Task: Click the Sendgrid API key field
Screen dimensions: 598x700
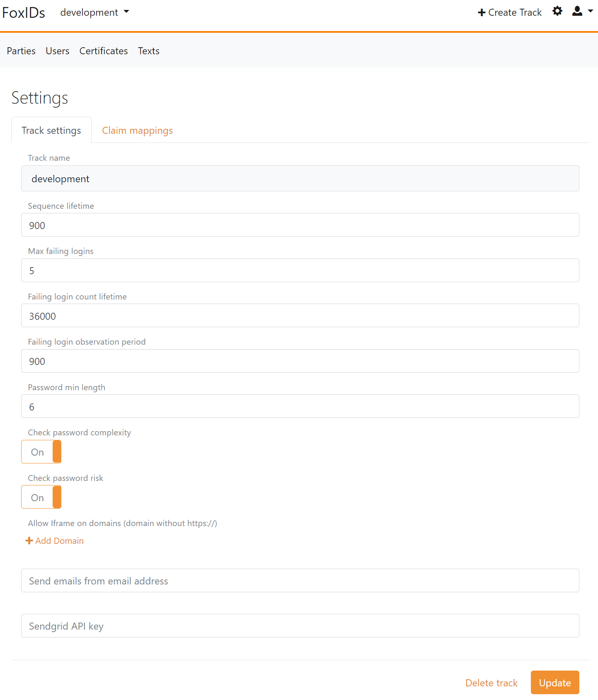Action: (x=300, y=626)
